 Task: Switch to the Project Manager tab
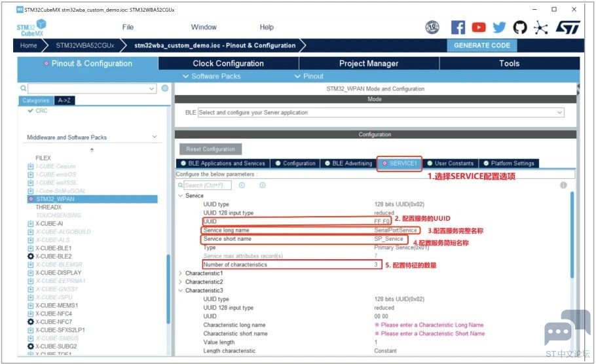[369, 64]
